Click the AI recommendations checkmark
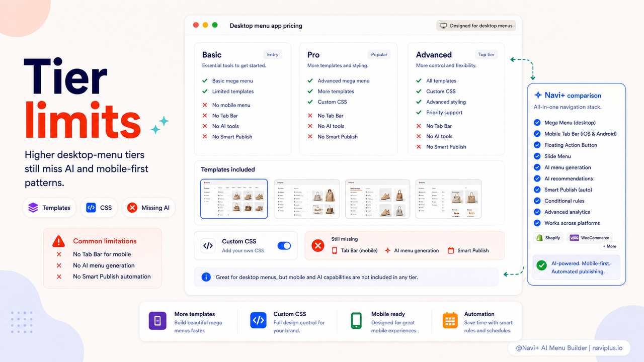This screenshot has height=362, width=644. [537, 178]
